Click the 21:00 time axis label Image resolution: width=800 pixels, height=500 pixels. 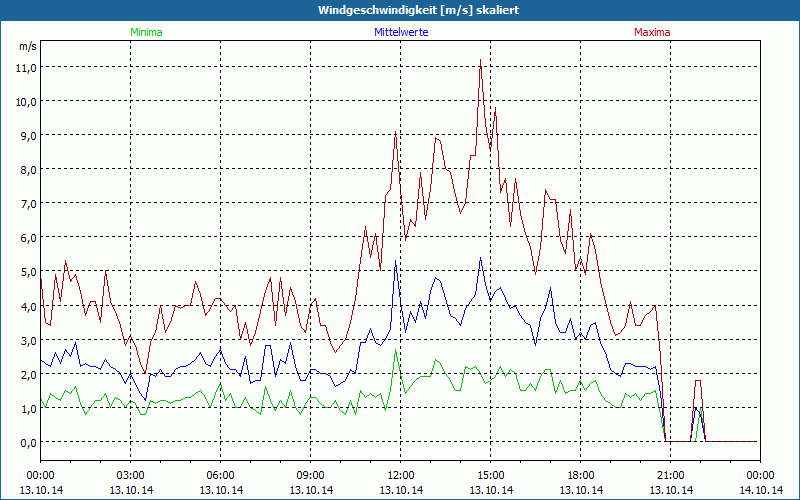tap(670, 476)
